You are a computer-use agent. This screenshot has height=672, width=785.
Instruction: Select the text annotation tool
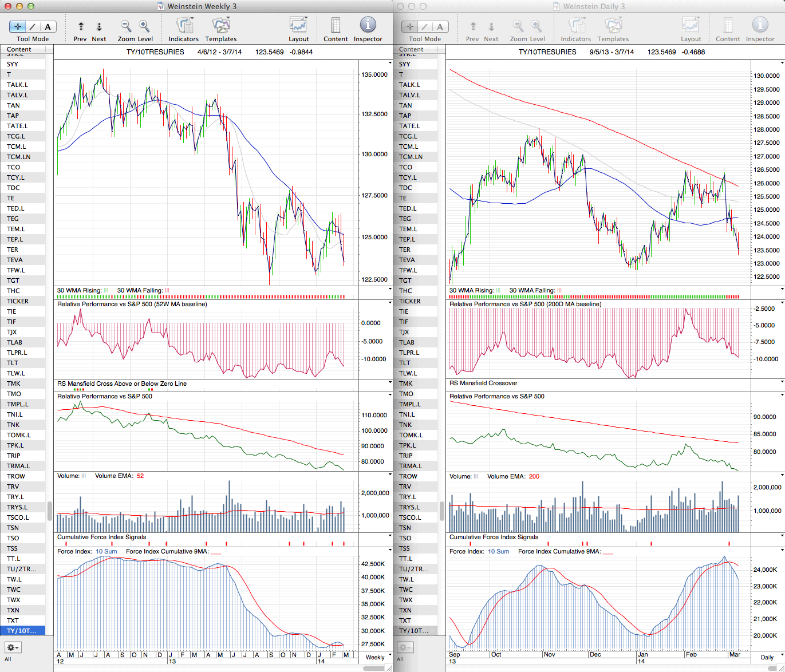[x=48, y=26]
